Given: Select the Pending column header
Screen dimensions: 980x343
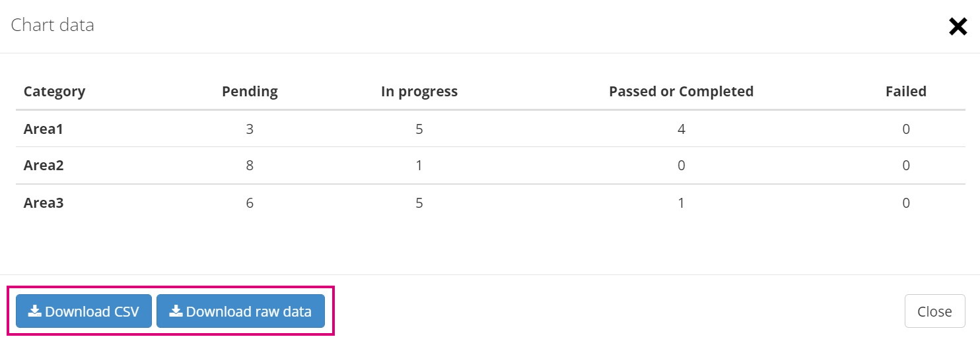Looking at the screenshot, I should click(250, 92).
